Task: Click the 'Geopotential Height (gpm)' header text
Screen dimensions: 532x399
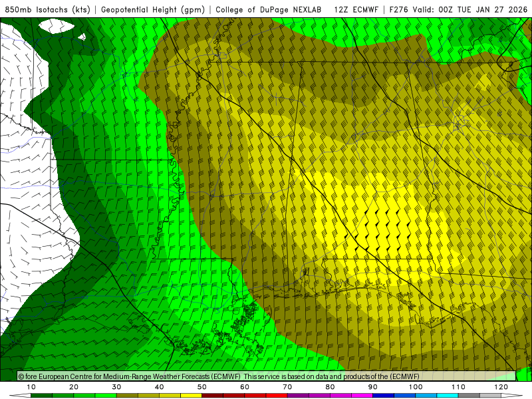Action: 153,9
